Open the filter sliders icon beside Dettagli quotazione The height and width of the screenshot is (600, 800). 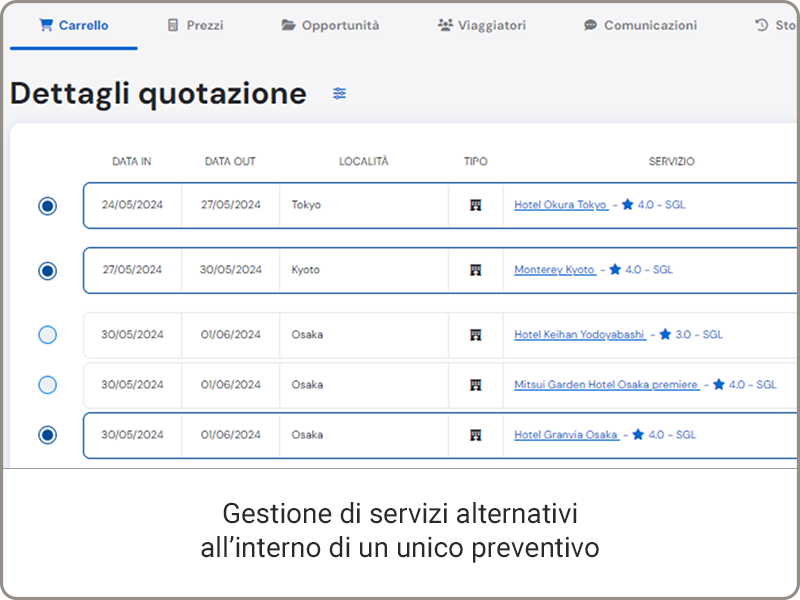pyautogui.click(x=339, y=93)
